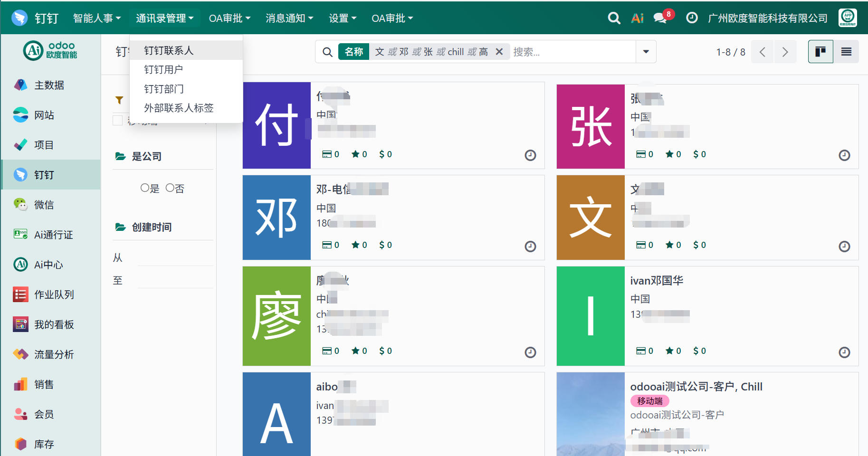The width and height of the screenshot is (868, 456).
Task: Open 流量分析 app in sidebar
Action: [50, 354]
